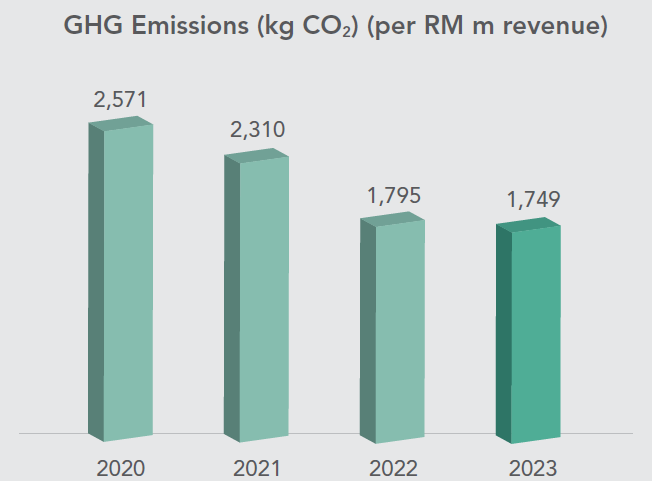This screenshot has height=481, width=652.
Task: Click the top face of the 2020 bar
Action: 121,122
